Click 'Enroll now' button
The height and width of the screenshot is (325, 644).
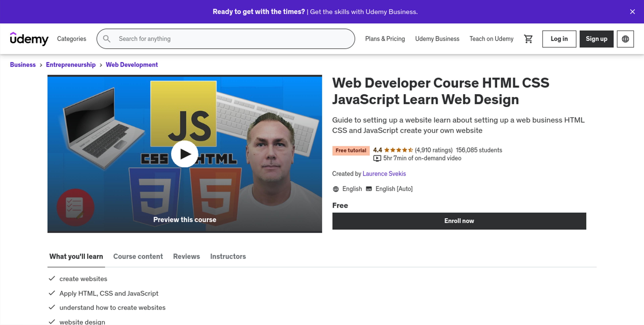click(459, 221)
